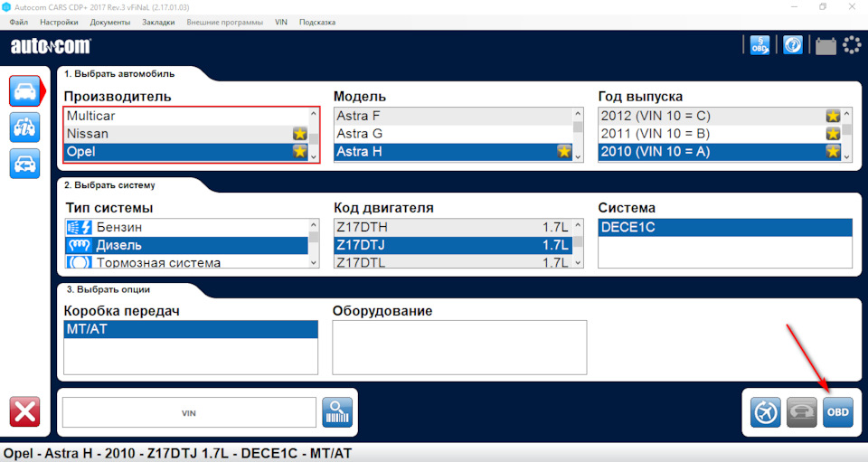Image resolution: width=868 pixels, height=462 pixels.
Task: Select engine code Z17DTL
Action: click(x=453, y=261)
